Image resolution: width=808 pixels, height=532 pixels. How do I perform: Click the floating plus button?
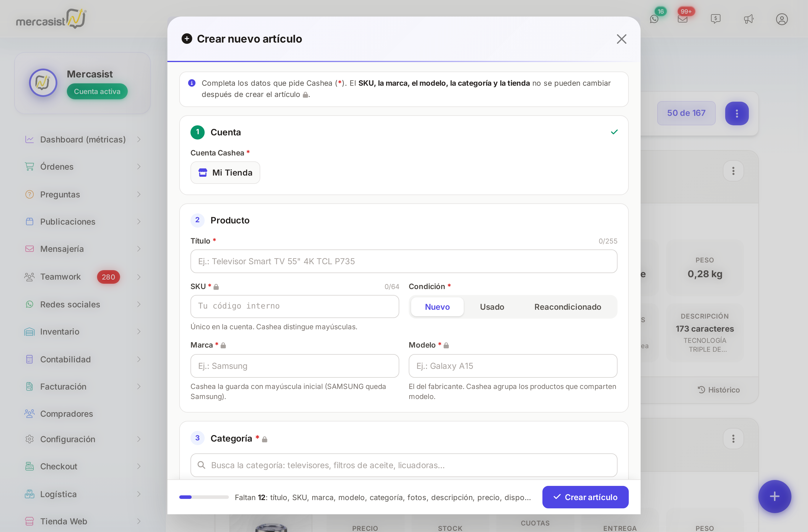point(774,496)
